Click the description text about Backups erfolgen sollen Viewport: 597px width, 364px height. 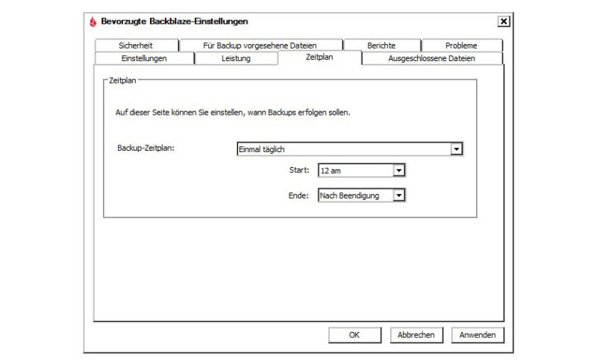coord(233,113)
